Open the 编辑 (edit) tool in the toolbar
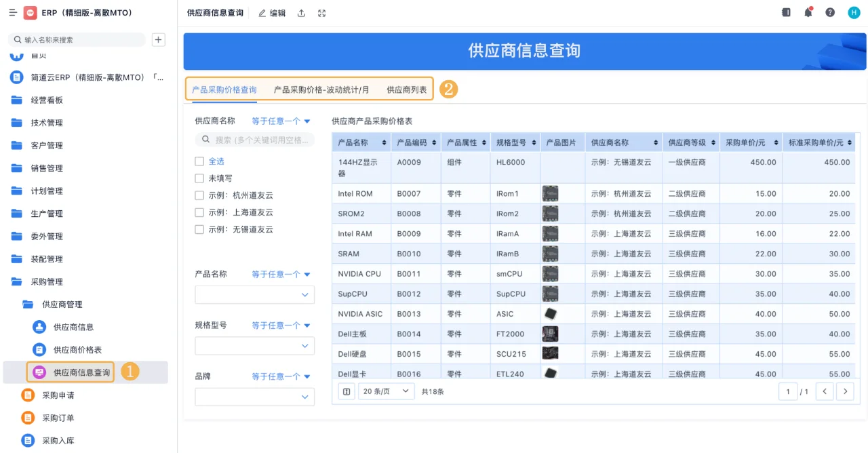This screenshot has height=453, width=868. pyautogui.click(x=271, y=13)
